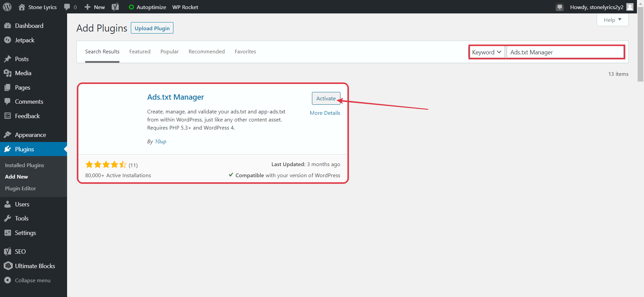The image size is (644, 297).
Task: Open Add New submenu item
Action: [16, 177]
